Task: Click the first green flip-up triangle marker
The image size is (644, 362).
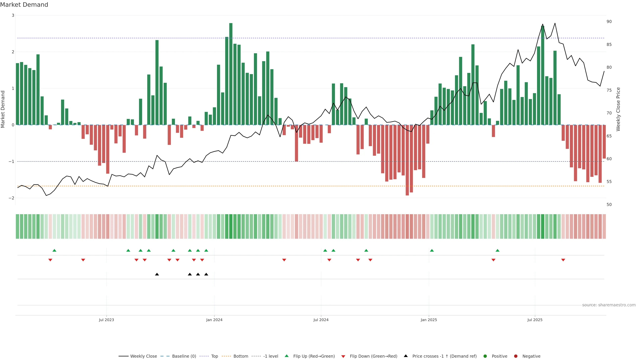Action: pos(54,250)
